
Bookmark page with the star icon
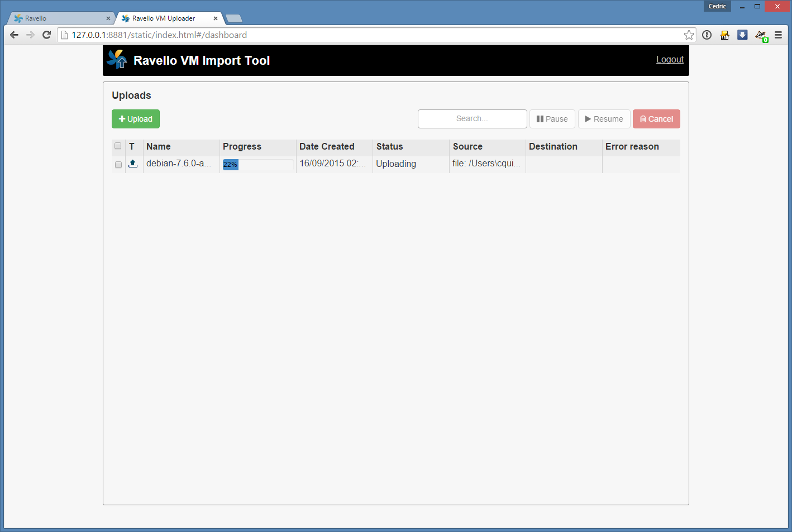(689, 35)
